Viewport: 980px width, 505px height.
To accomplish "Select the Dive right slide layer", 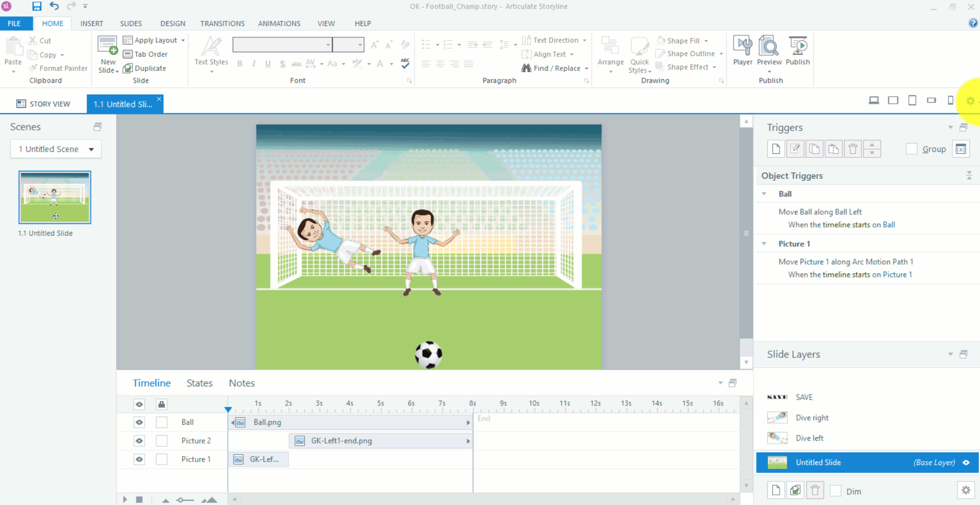I will coord(813,418).
